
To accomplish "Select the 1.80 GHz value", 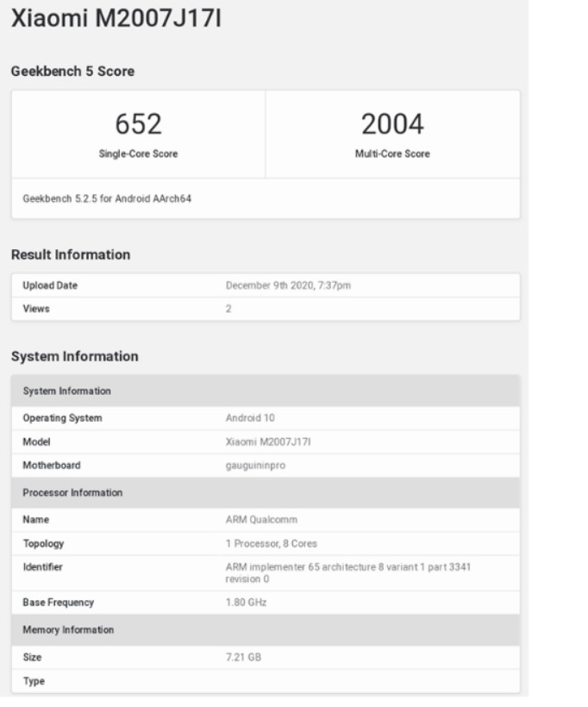I will [247, 603].
